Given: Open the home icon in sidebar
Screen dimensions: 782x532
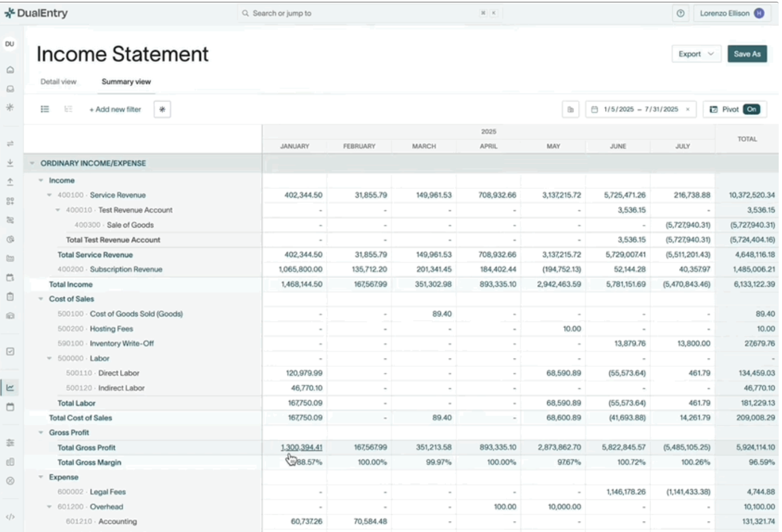Looking at the screenshot, I should [10, 70].
